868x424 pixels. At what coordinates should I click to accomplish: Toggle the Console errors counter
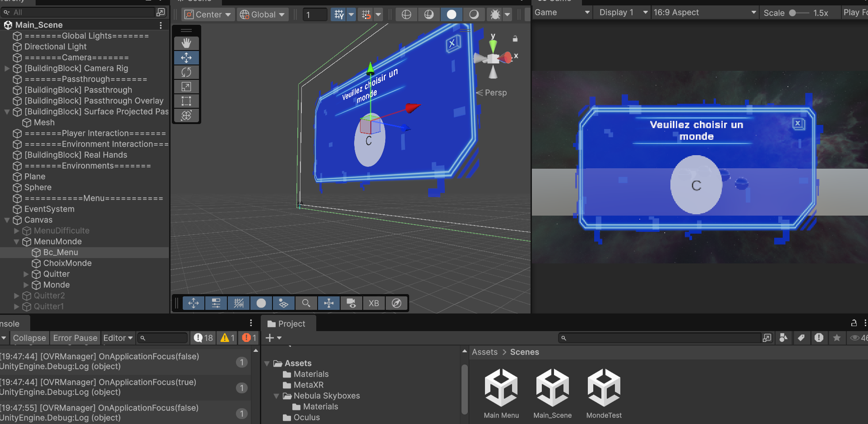tap(249, 338)
